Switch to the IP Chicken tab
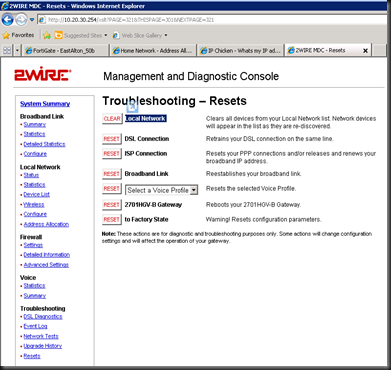 (x=240, y=51)
